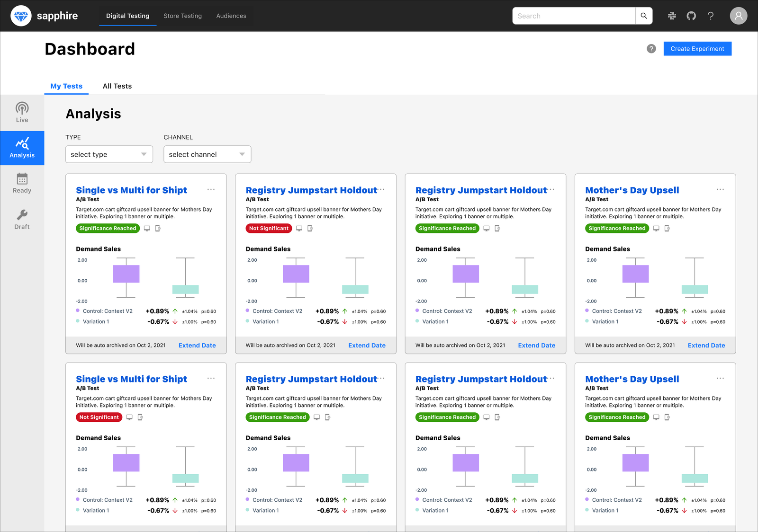Click Significance Reached badge on first-row Shipt card
This screenshot has height=532, width=758.
coord(108,228)
